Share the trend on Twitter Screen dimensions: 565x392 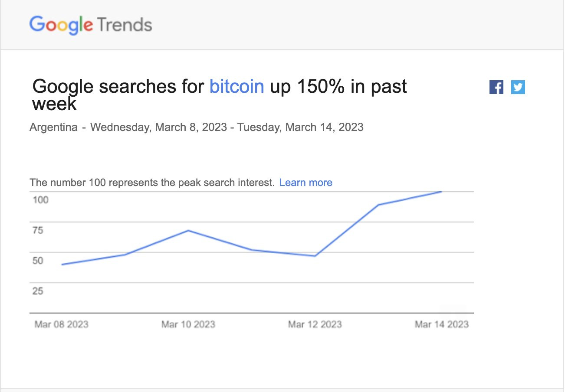tap(518, 87)
